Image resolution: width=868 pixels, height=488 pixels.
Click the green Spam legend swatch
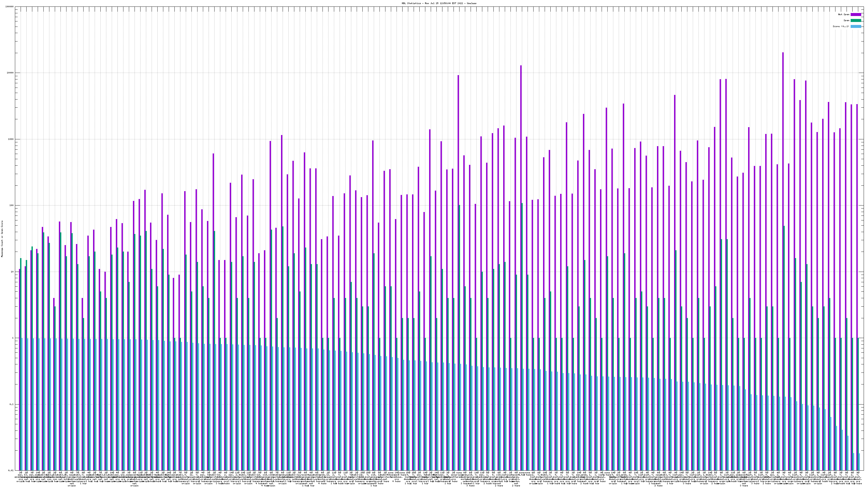click(856, 21)
